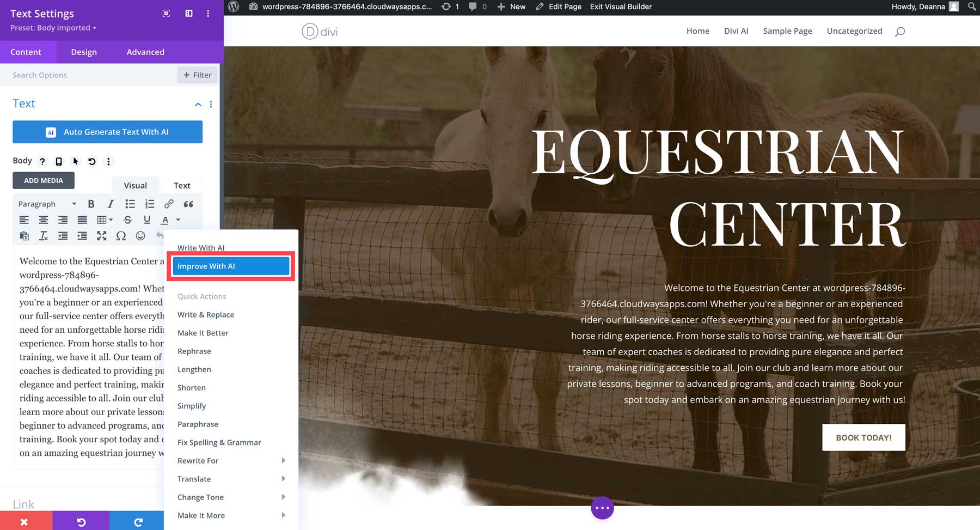Open the purple builder options dots button
Screen dimensions: 980x530
point(602,508)
